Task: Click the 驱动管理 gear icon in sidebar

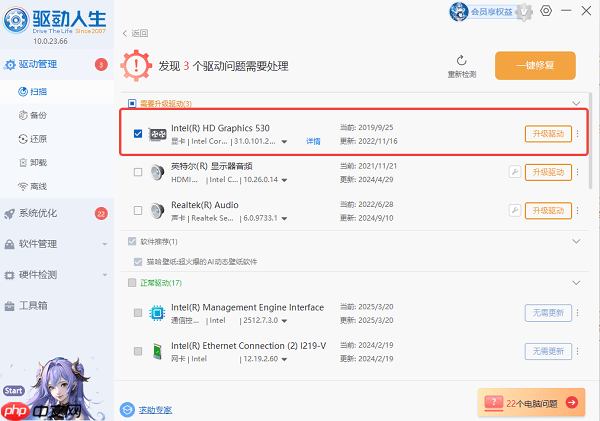Action: click(10, 65)
